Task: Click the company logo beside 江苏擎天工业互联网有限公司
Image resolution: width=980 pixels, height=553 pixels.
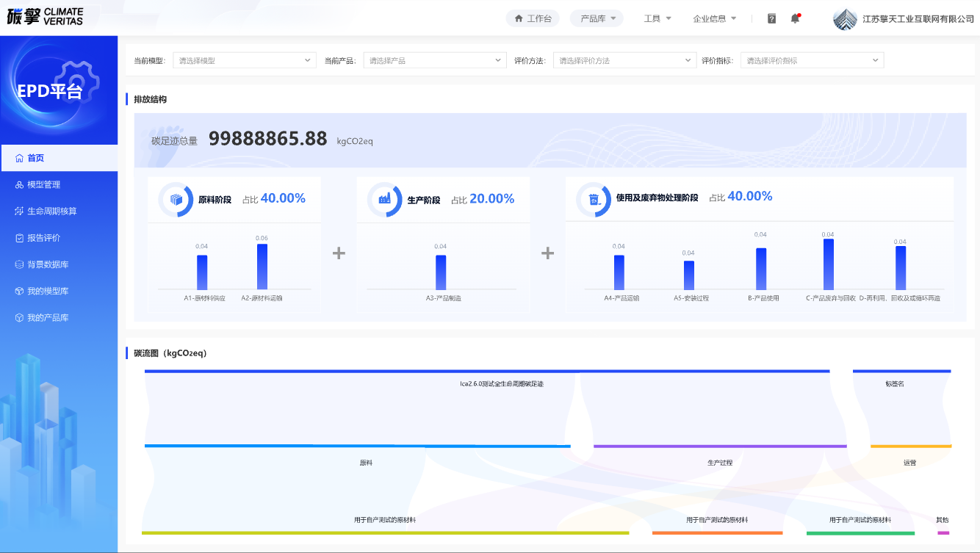Action: [845, 18]
